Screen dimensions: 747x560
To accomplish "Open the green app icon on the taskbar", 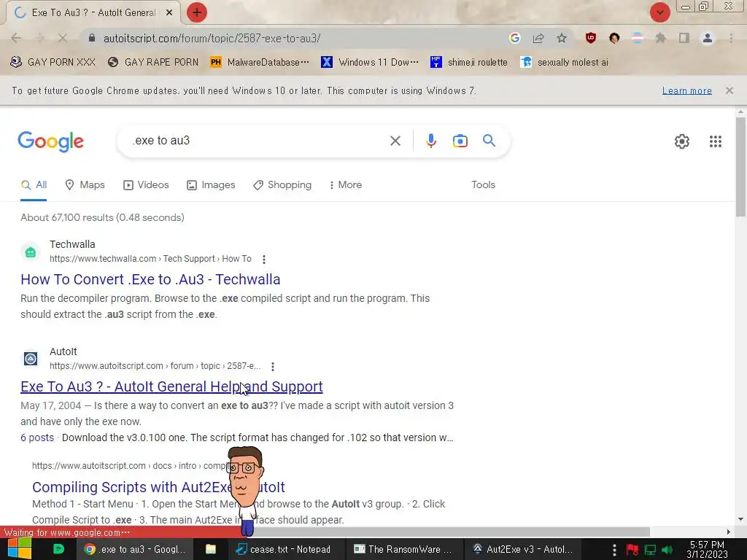I will [x=58, y=549].
